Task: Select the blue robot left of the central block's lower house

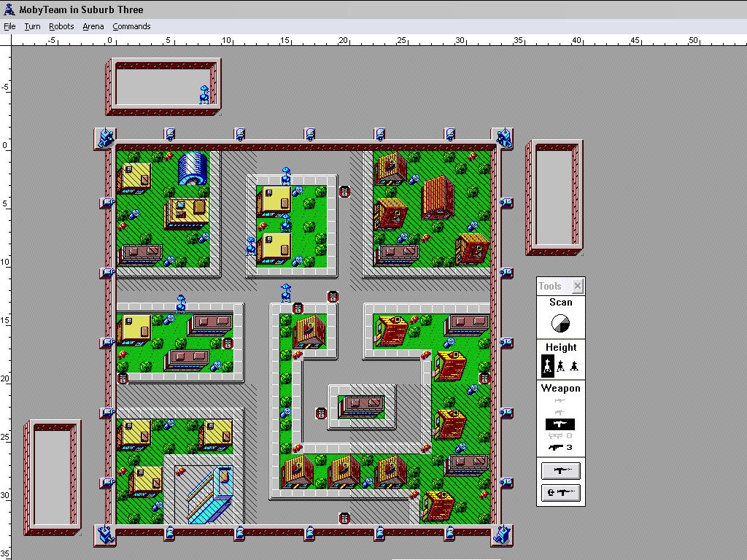Action: [x=251, y=246]
